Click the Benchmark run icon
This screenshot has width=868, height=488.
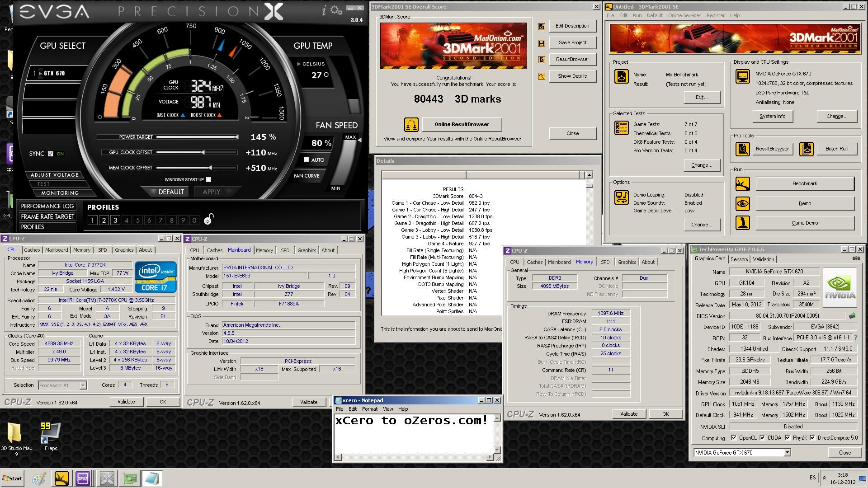point(742,184)
